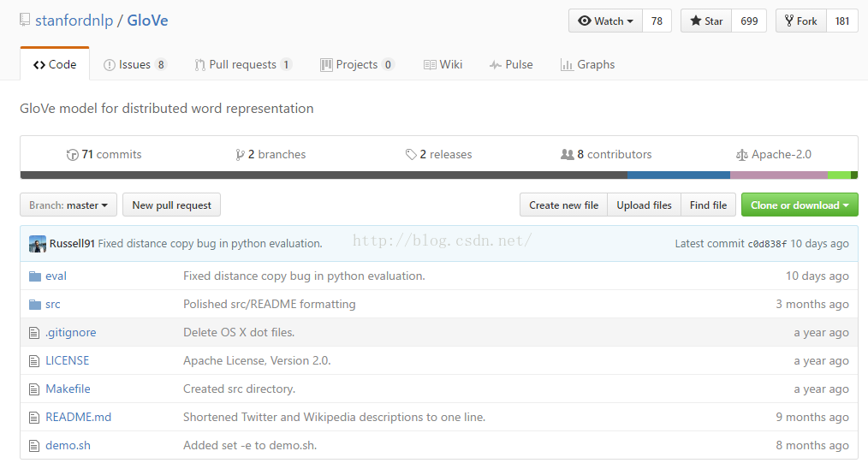The height and width of the screenshot is (463, 868).
Task: Click the blue language bar segment
Action: coord(679,175)
